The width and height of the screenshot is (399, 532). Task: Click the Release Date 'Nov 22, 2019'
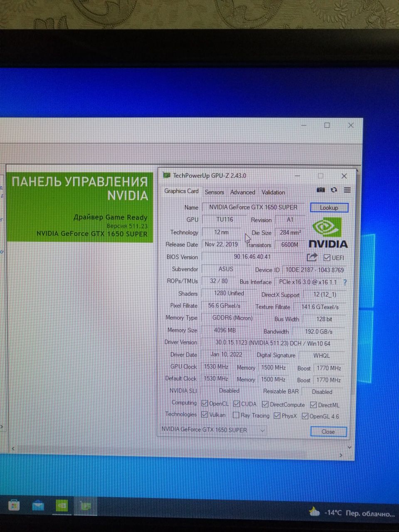222,244
